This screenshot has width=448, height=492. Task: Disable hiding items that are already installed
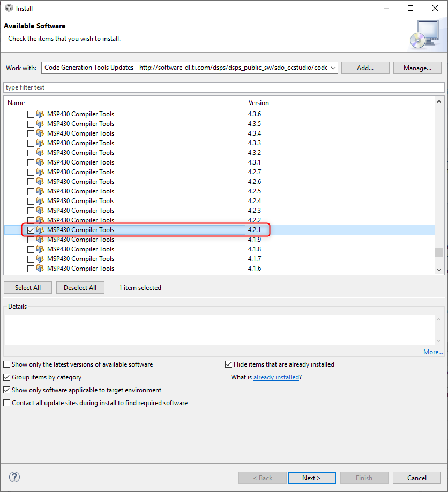point(228,364)
